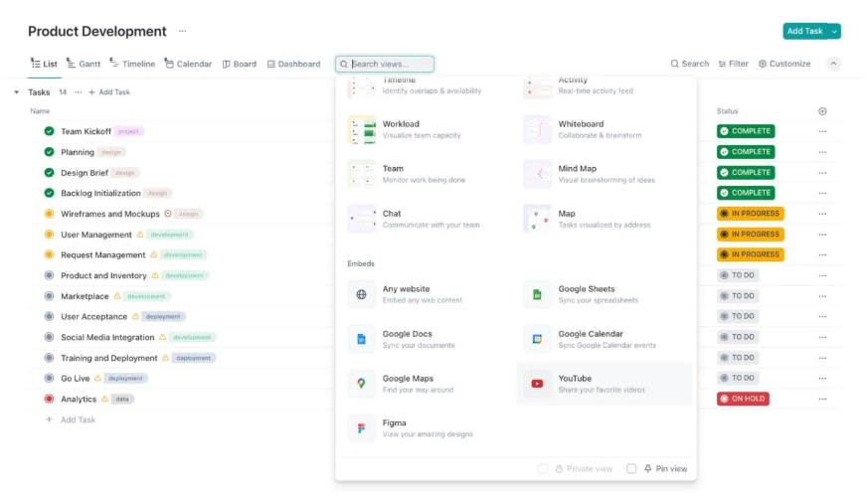Collapse the Tasks group triangle
This screenshot has height=498, width=868.
tap(17, 92)
